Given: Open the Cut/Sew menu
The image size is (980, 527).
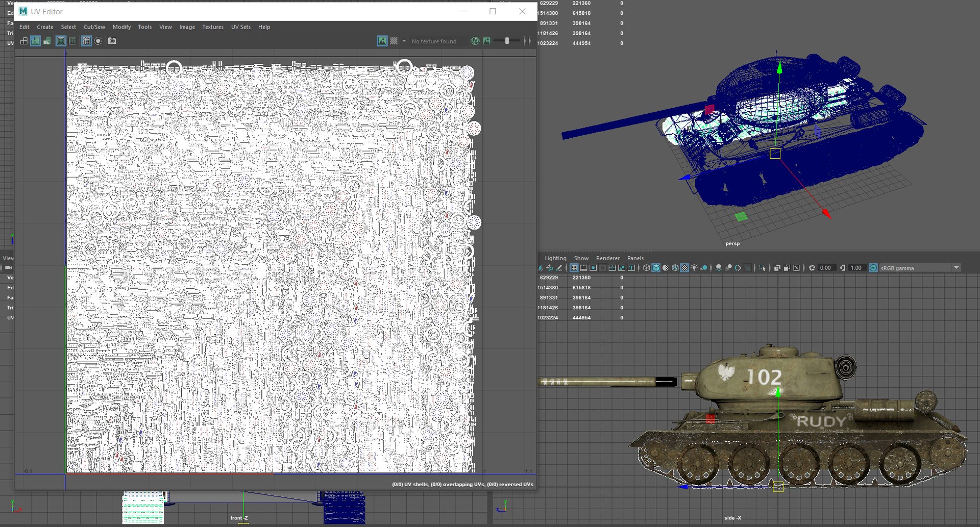Looking at the screenshot, I should pyautogui.click(x=94, y=27).
